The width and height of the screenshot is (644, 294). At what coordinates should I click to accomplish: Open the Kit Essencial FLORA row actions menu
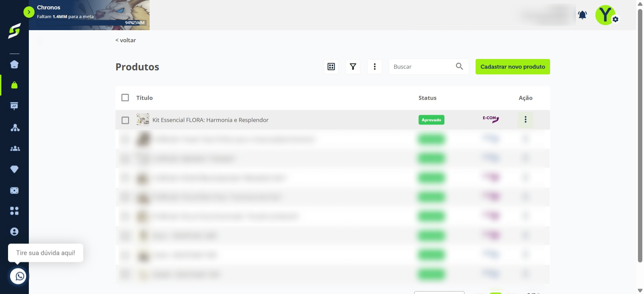pyautogui.click(x=526, y=120)
